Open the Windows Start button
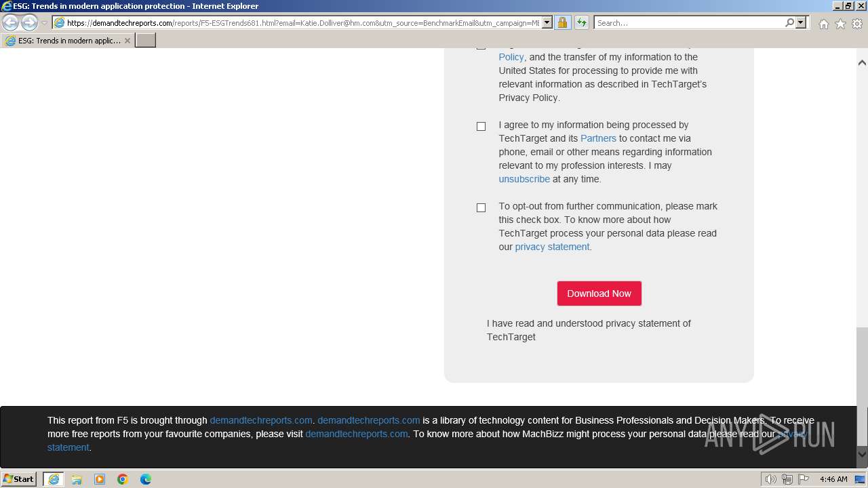The height and width of the screenshot is (488, 868). pyautogui.click(x=19, y=479)
